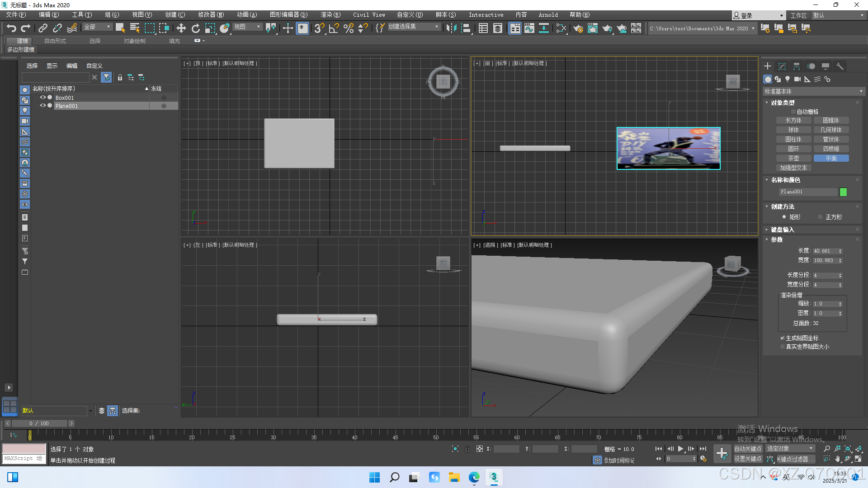The image size is (868, 488).
Task: Click the Mirror tool icon
Action: click(451, 28)
